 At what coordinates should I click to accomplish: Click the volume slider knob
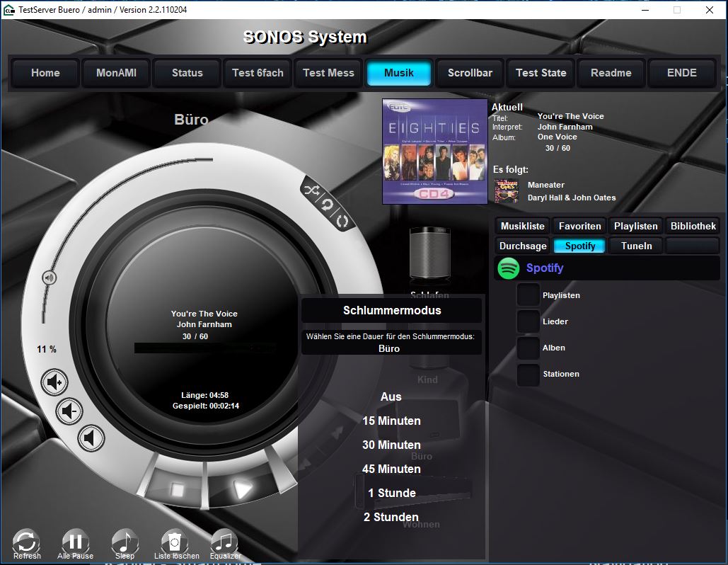[x=48, y=278]
